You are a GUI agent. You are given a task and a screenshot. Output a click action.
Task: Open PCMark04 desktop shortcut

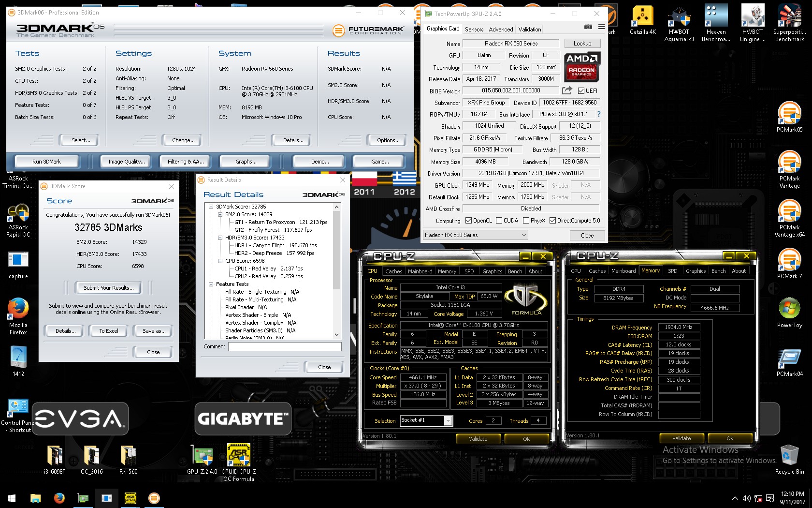tap(789, 361)
